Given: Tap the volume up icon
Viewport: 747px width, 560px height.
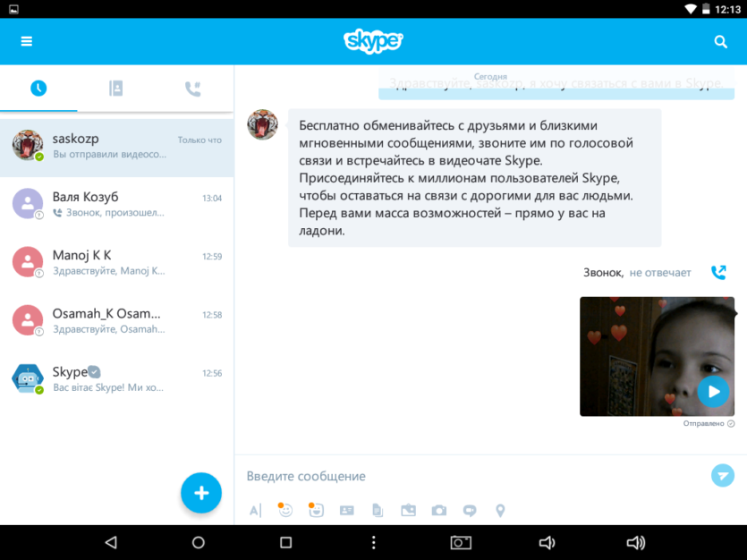Looking at the screenshot, I should [635, 542].
